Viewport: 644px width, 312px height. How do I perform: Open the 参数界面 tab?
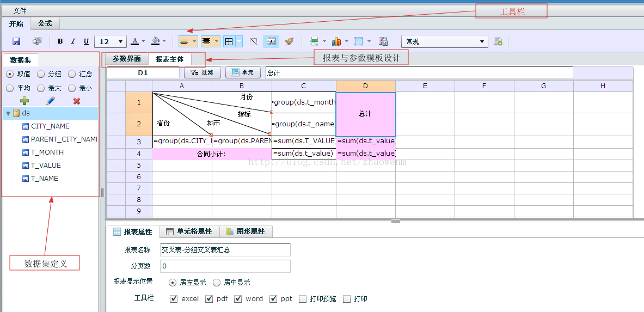click(x=126, y=59)
